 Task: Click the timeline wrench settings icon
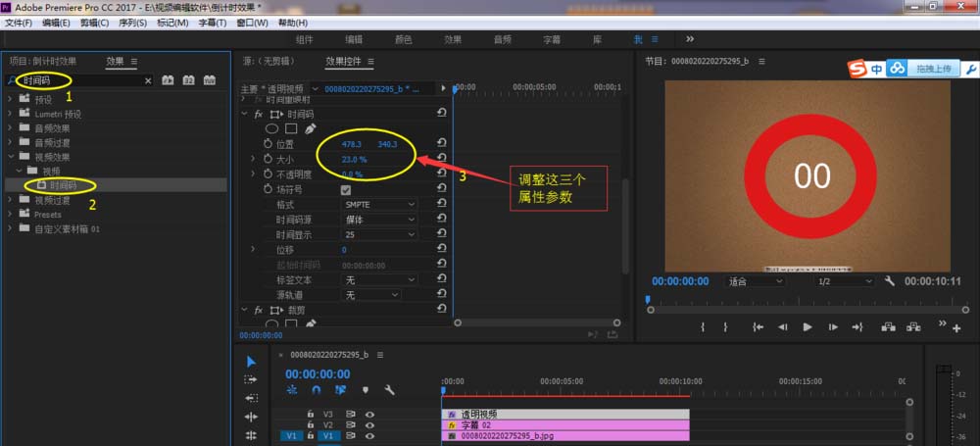pos(389,390)
